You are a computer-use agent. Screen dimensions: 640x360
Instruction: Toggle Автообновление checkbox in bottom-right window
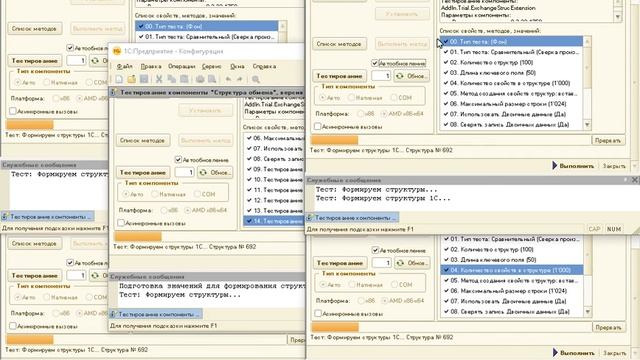375,250
